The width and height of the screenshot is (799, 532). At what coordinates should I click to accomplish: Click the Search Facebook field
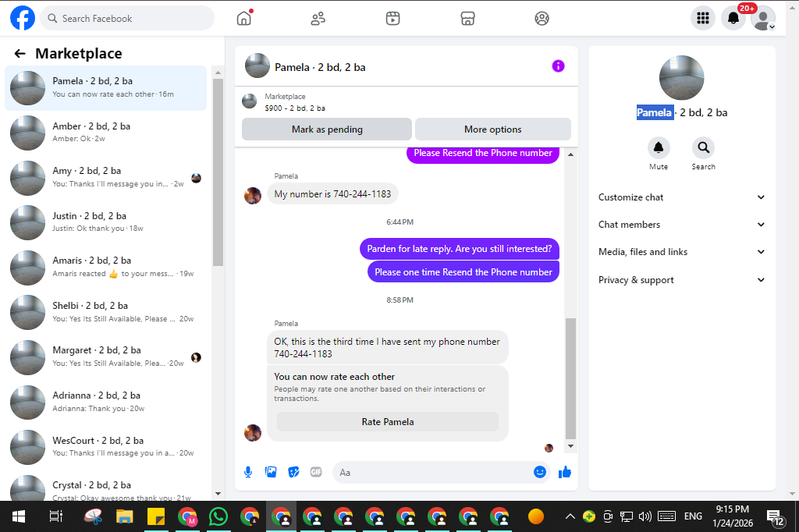(127, 19)
